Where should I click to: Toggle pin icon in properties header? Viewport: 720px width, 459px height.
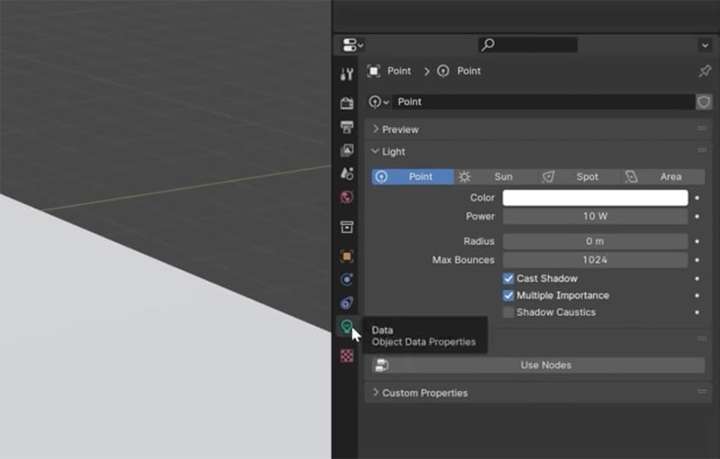tap(704, 71)
